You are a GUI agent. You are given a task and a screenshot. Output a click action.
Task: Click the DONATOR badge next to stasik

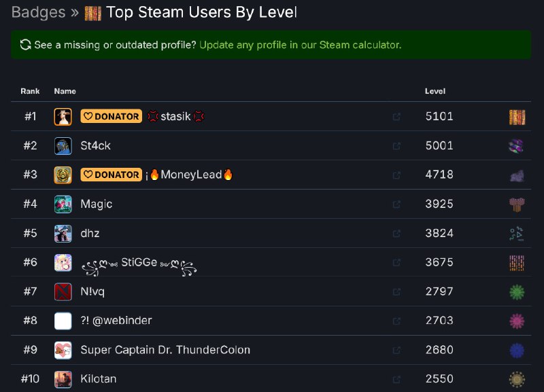[x=111, y=116]
